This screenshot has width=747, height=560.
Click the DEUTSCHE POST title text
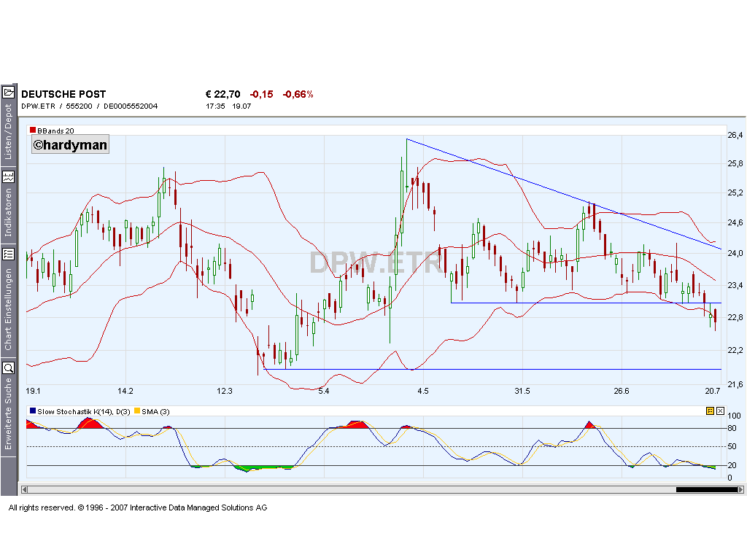(63, 93)
